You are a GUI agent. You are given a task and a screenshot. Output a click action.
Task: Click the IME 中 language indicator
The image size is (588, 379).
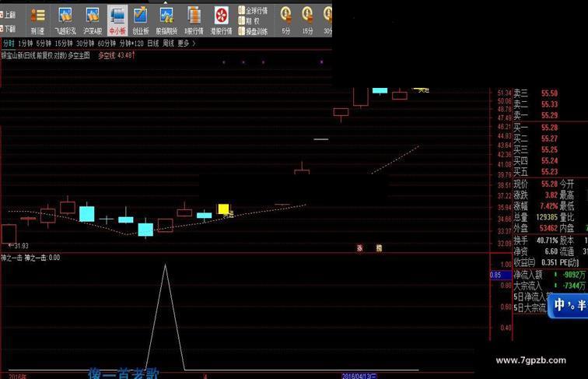(559, 305)
